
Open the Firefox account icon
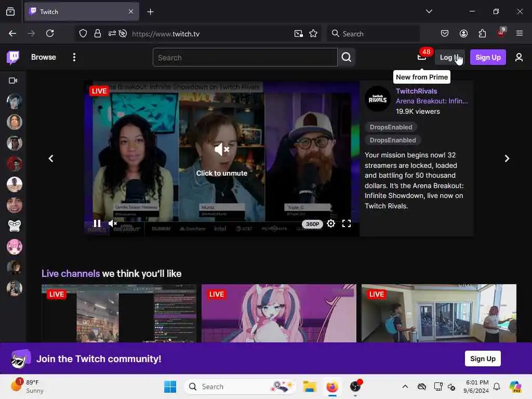pos(463,33)
